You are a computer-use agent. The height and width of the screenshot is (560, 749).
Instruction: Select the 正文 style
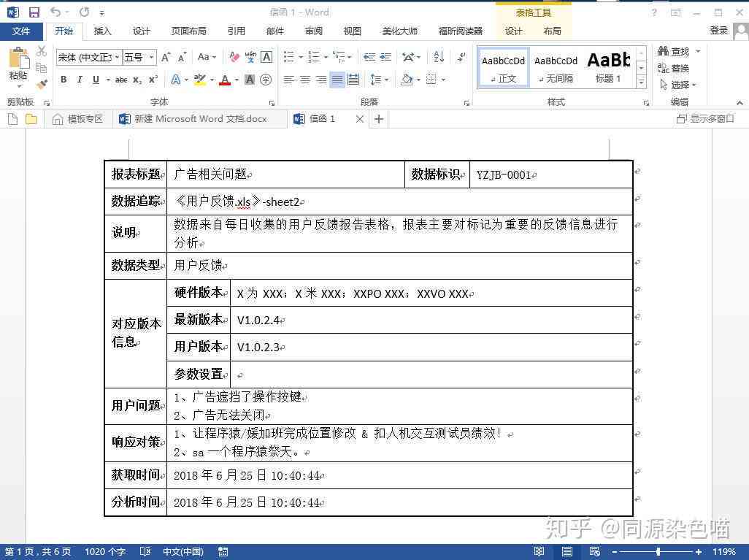pyautogui.click(x=504, y=68)
